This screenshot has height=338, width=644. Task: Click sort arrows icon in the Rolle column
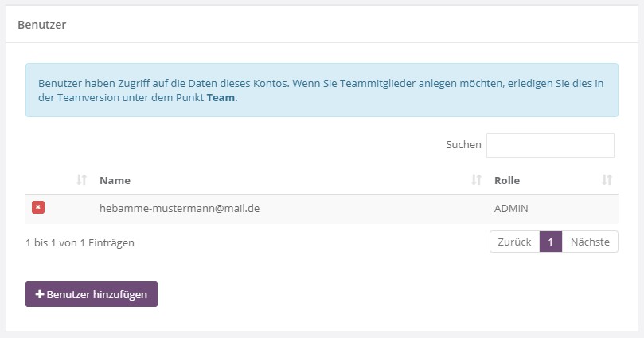607,180
